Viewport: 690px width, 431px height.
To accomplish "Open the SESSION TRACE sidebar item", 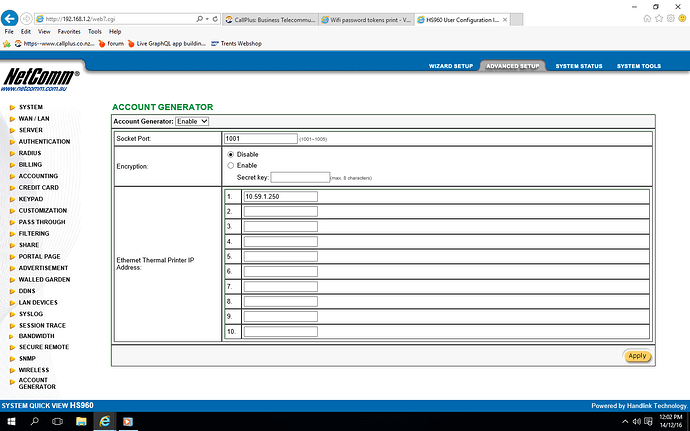I will tap(42, 325).
